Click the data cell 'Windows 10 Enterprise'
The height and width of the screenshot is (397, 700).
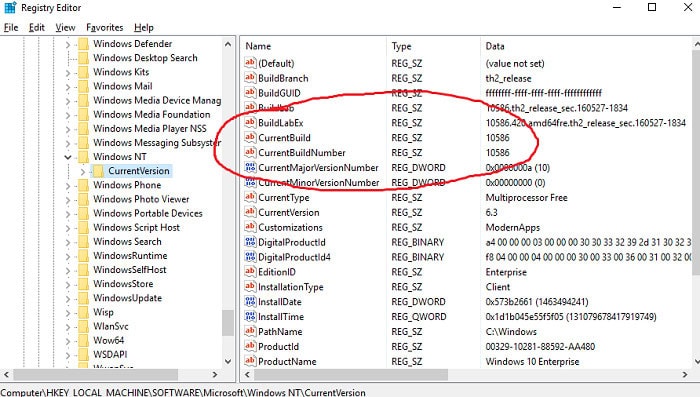(532, 362)
